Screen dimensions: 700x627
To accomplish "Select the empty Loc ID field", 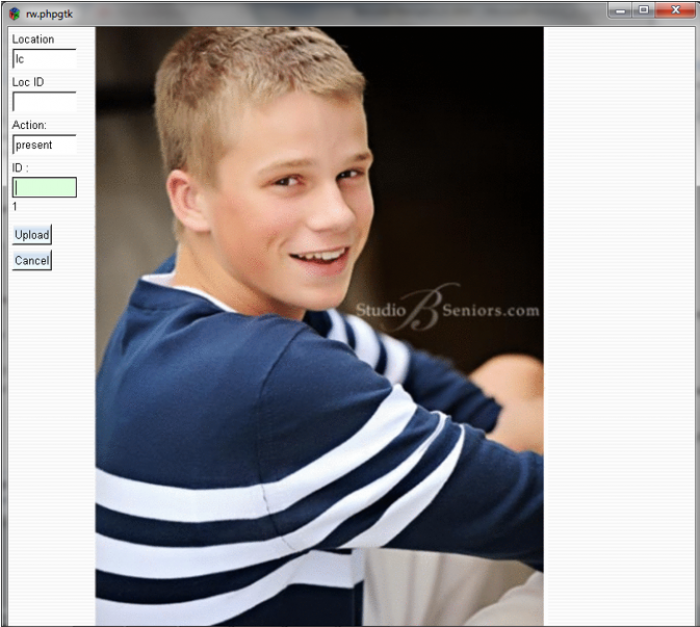I will (x=44, y=102).
